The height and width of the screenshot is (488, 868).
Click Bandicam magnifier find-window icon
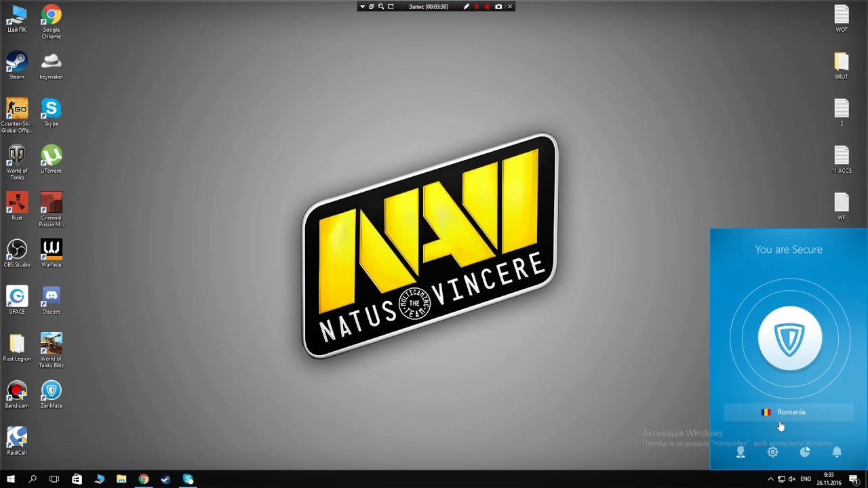[380, 7]
